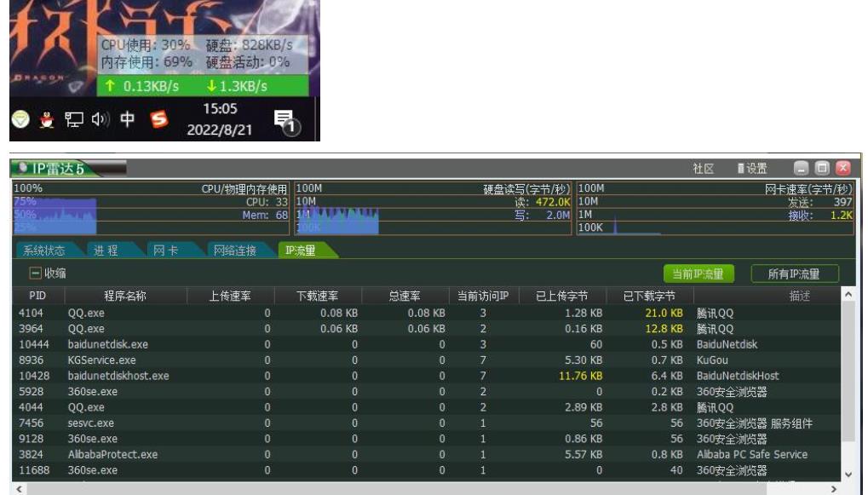Screen dimensions: 868x495
Task: Minimize the IP雷达5 window
Action: [x=801, y=168]
